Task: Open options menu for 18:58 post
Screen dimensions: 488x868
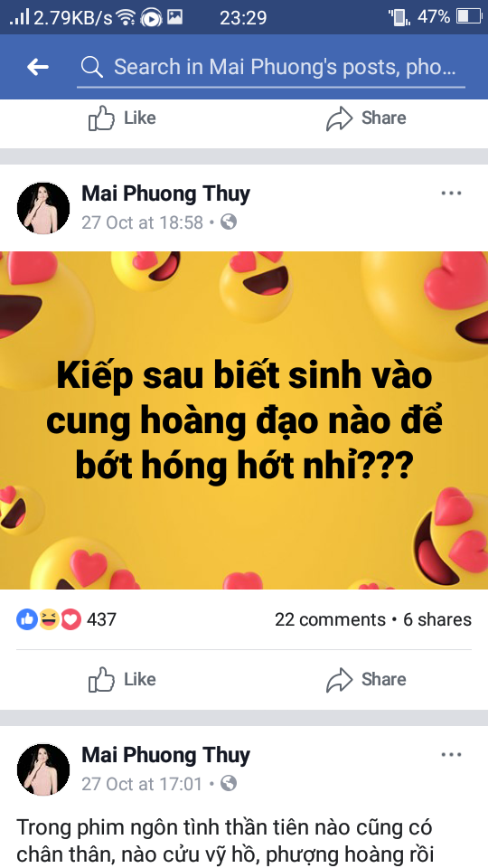Action: pos(451,193)
